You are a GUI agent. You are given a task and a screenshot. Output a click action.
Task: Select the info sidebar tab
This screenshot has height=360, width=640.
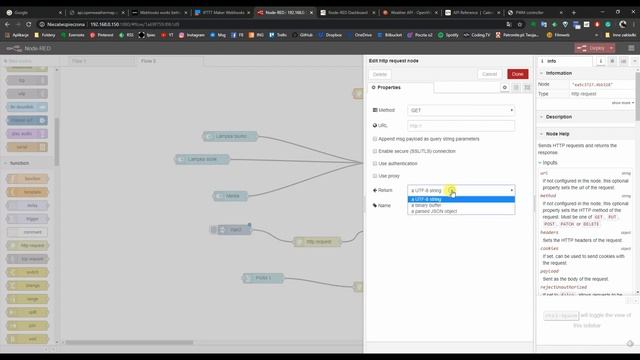pos(564,61)
